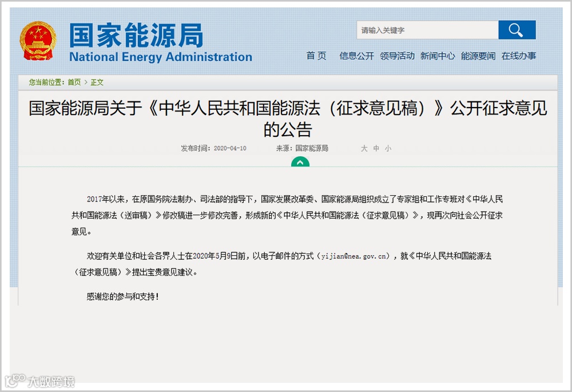Click the closing line 感谢您的参与和支持

[x=122, y=296]
